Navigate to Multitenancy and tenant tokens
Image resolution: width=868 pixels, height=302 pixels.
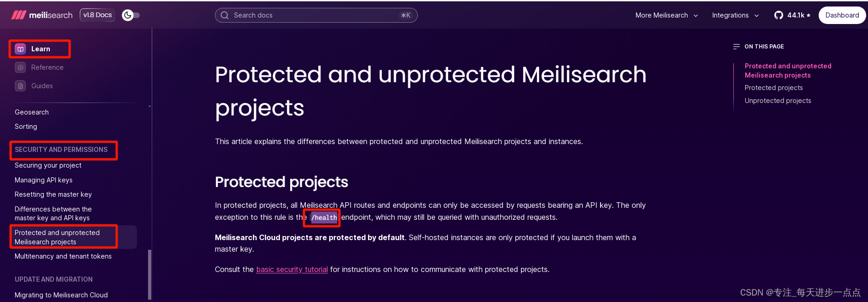(63, 256)
